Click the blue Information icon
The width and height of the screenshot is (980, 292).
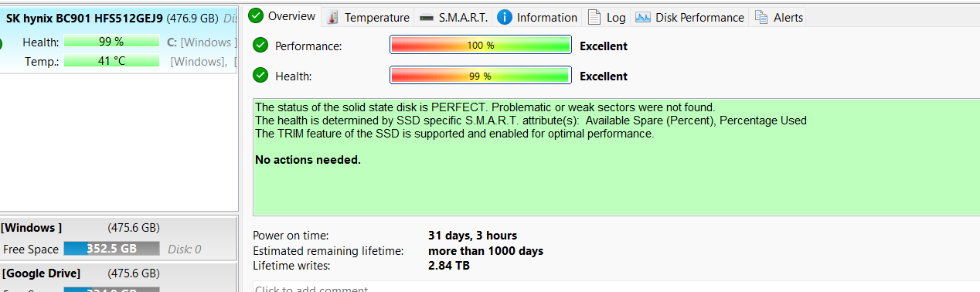[x=504, y=17]
